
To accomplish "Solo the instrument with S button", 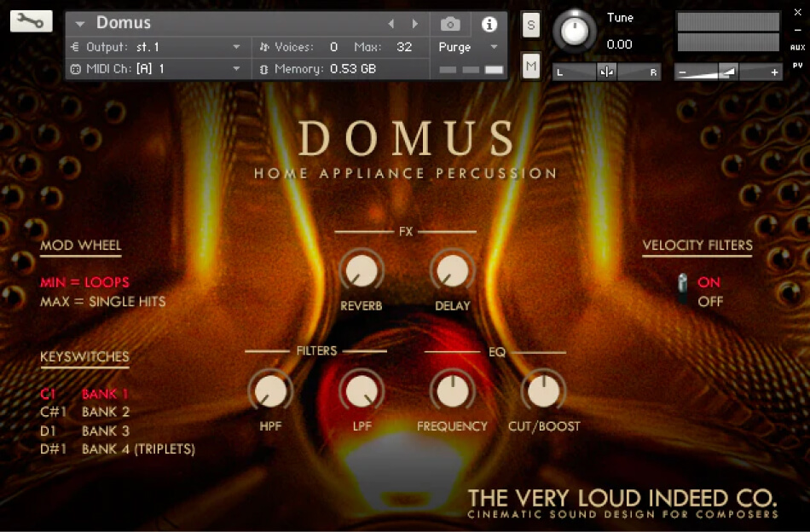I will 531,25.
